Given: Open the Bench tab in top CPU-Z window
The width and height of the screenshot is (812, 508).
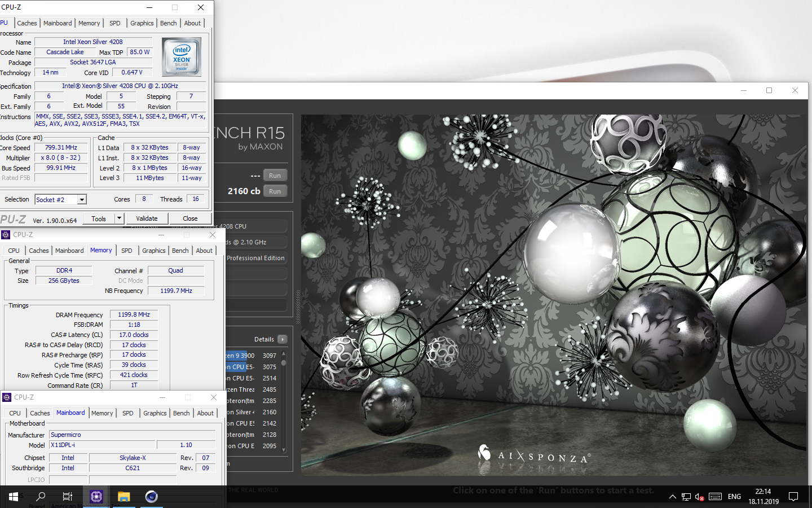Looking at the screenshot, I should (x=168, y=23).
